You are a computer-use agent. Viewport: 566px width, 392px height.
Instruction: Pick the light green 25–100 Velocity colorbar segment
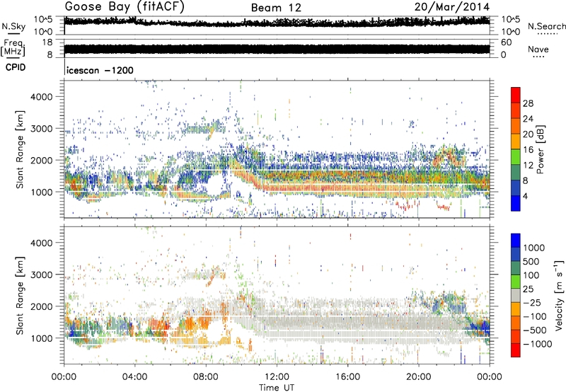coord(516,282)
